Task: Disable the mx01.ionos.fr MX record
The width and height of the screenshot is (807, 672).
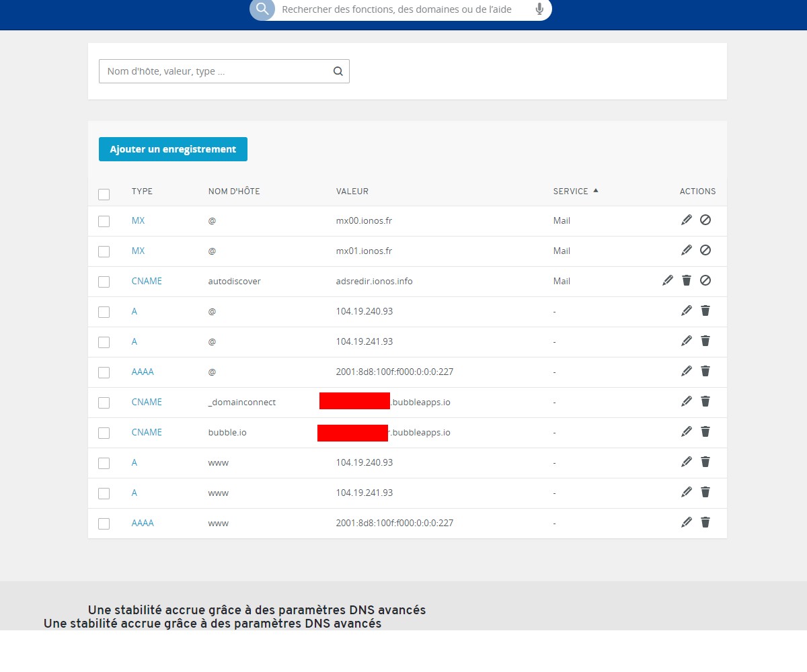Action: point(705,250)
